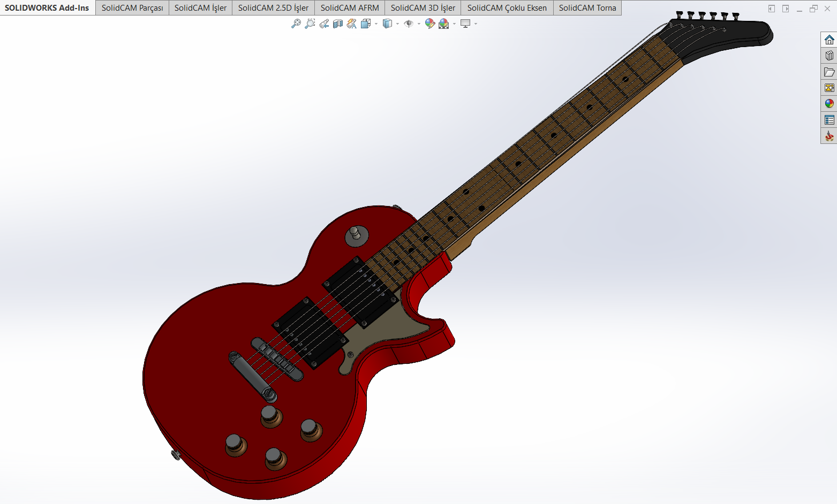Collapse the right panel with the arrow button

[786, 9]
